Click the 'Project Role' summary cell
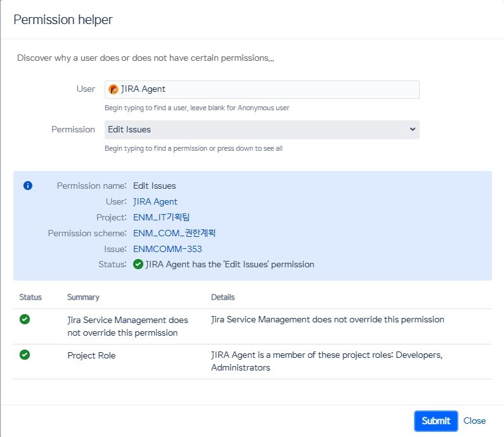504x437 pixels. pyautogui.click(x=91, y=355)
